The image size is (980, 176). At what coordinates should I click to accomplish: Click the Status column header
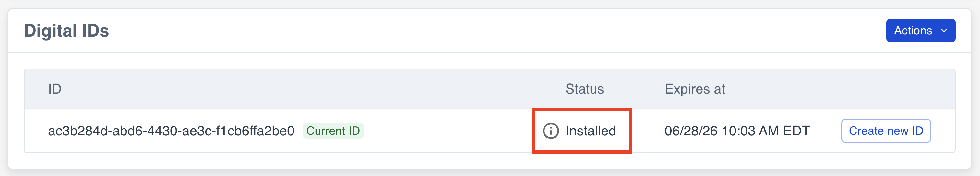click(584, 89)
